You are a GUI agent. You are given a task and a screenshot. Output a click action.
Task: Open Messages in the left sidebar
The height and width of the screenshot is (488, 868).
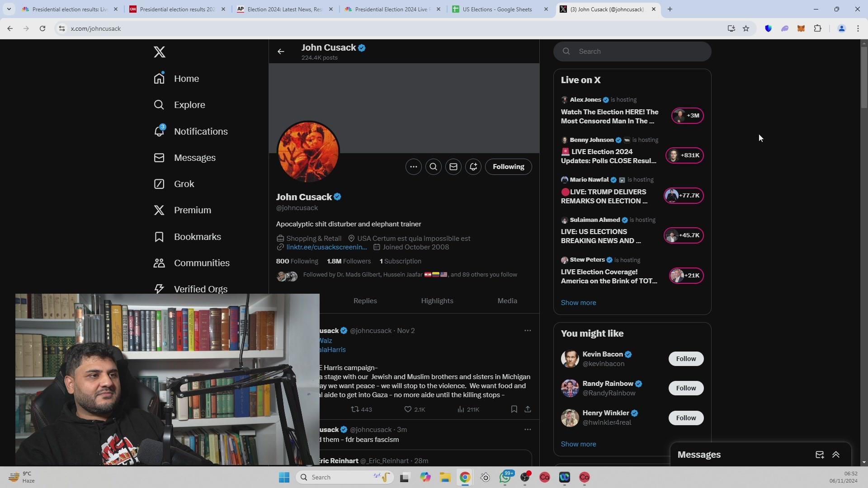[185, 158]
